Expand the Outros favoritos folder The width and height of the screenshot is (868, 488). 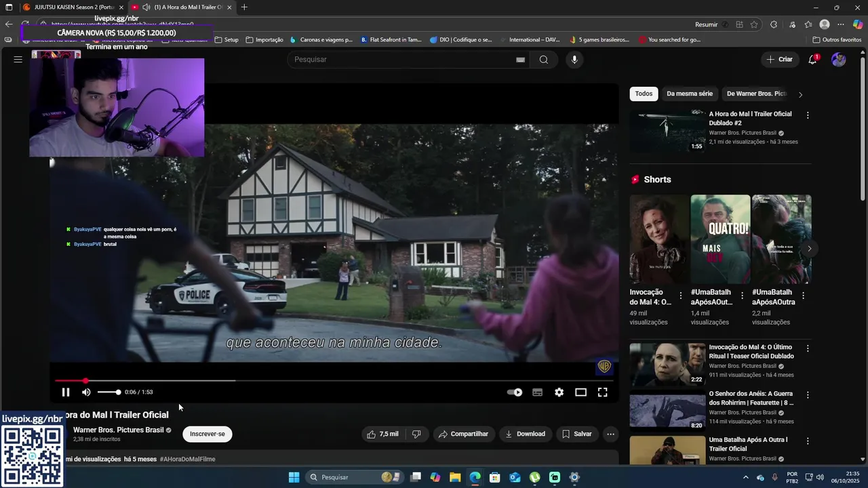pyautogui.click(x=837, y=40)
